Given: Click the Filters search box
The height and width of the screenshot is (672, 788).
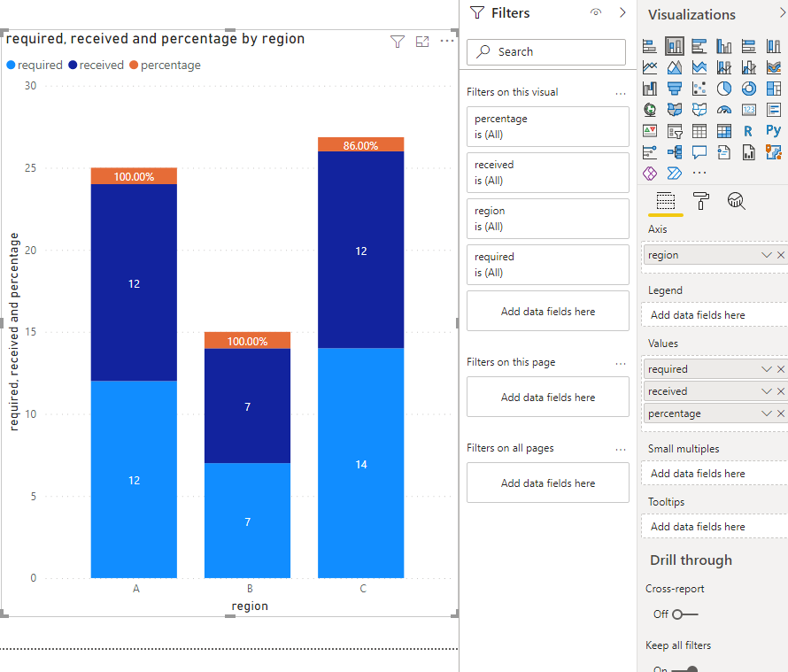Looking at the screenshot, I should [546, 51].
